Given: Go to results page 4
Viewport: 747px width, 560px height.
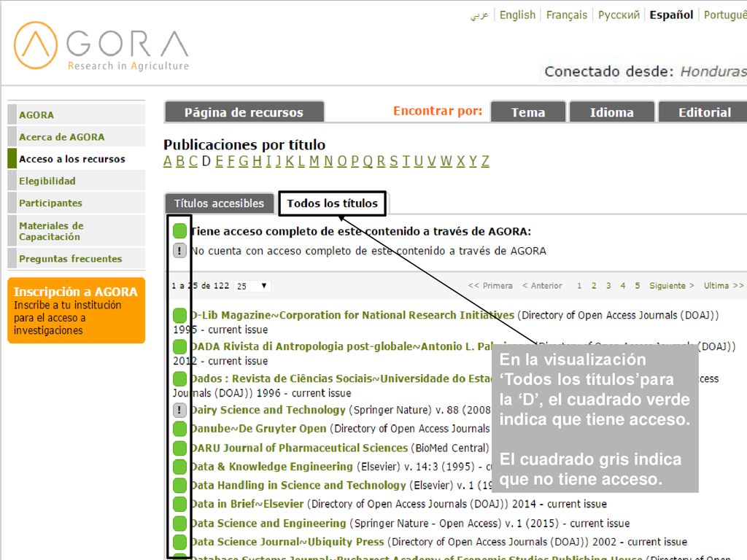Looking at the screenshot, I should coord(623,286).
